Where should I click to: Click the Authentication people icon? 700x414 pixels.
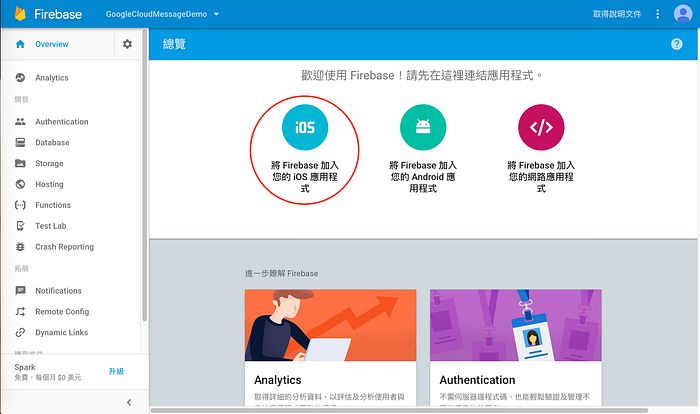tap(20, 121)
